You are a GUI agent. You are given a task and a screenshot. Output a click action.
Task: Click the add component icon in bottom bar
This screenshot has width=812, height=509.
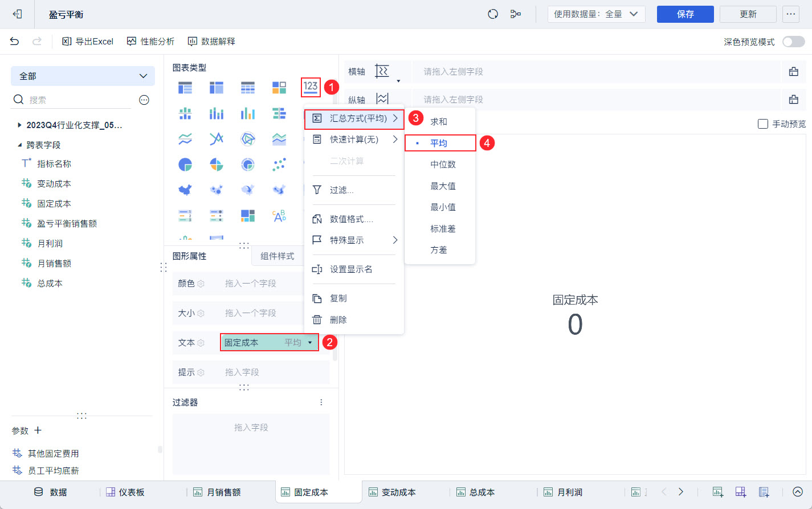[x=718, y=492]
